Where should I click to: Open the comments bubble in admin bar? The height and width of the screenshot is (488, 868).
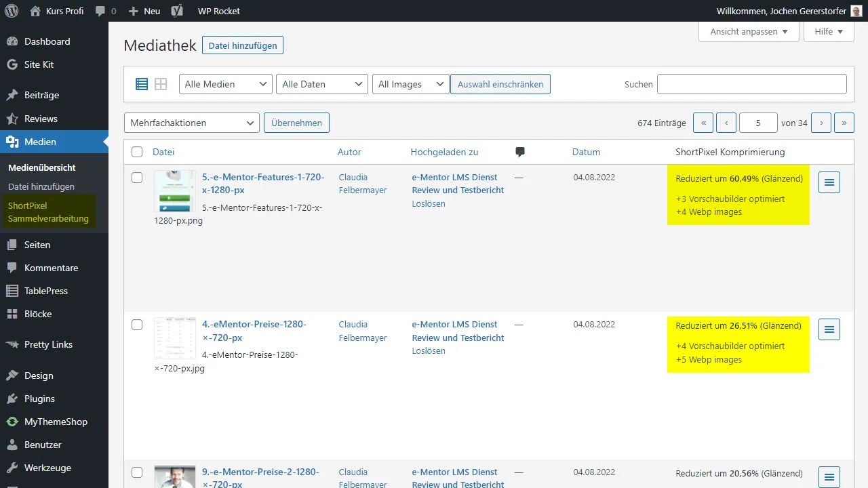pyautogui.click(x=105, y=11)
